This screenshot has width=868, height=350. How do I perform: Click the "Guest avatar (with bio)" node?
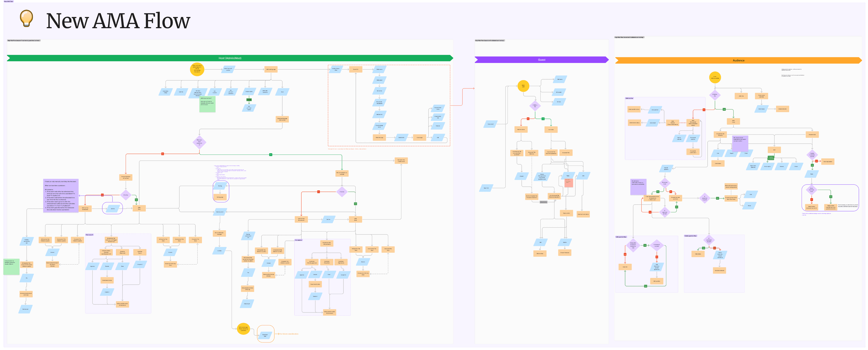click(762, 96)
